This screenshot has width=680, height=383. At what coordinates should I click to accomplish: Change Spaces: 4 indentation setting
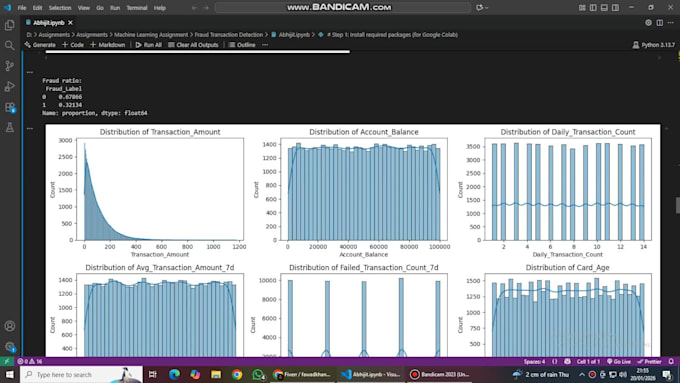click(x=534, y=361)
